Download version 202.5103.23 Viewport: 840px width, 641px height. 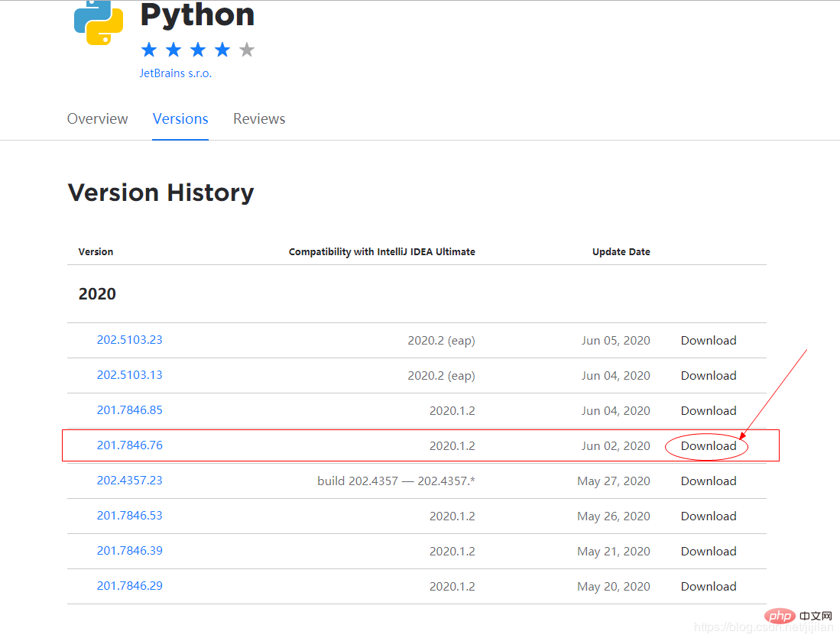[x=708, y=341]
